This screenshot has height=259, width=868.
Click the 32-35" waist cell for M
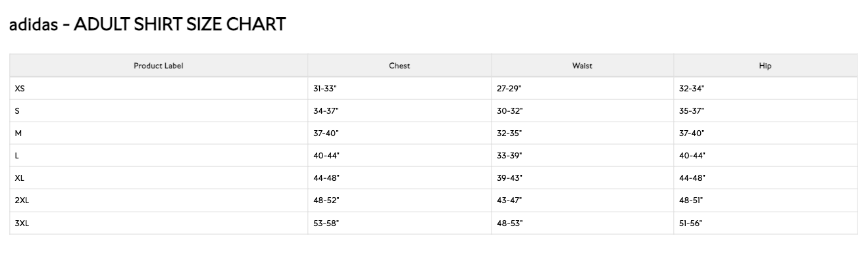[x=582, y=133]
